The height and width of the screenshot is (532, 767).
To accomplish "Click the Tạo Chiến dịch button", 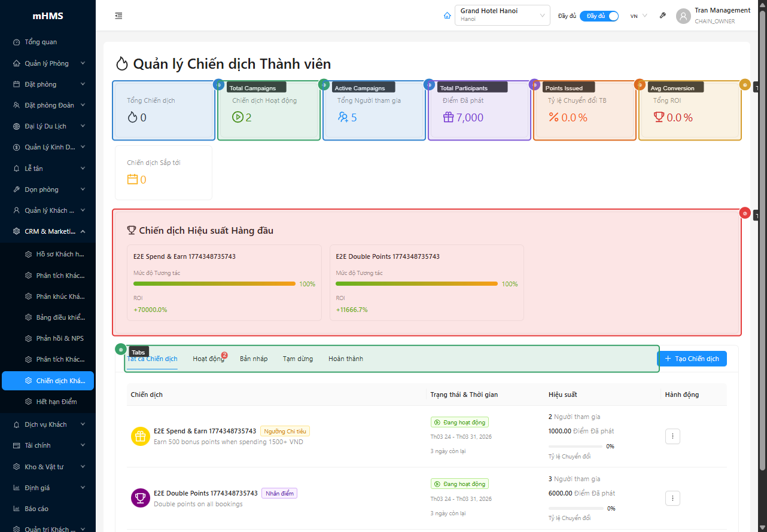I will coord(692,359).
